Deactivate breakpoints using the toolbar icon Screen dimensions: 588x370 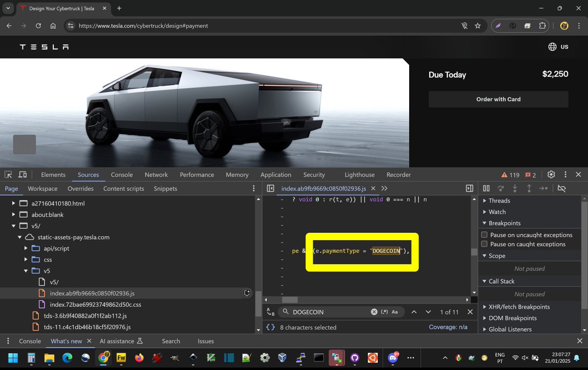pyautogui.click(x=562, y=188)
